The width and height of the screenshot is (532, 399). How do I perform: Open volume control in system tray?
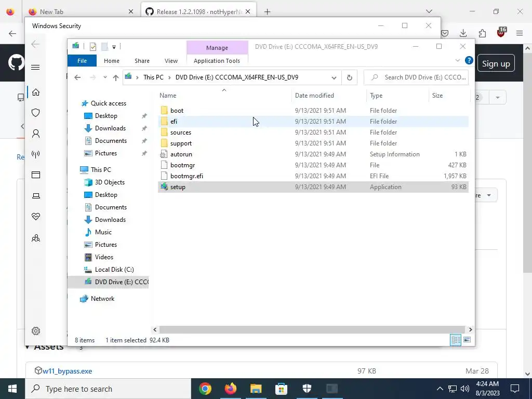[465, 389]
